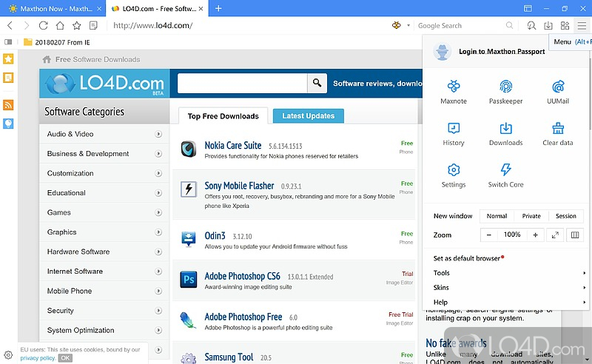Increase zoom with the plus button

coord(535,235)
